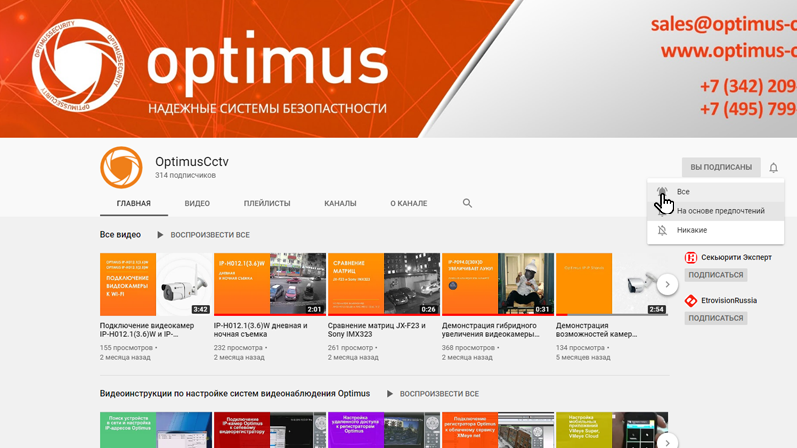Open orange 'Подключение регистратора Optimus' thumbnail
The height and width of the screenshot is (448, 797).
tap(498, 430)
